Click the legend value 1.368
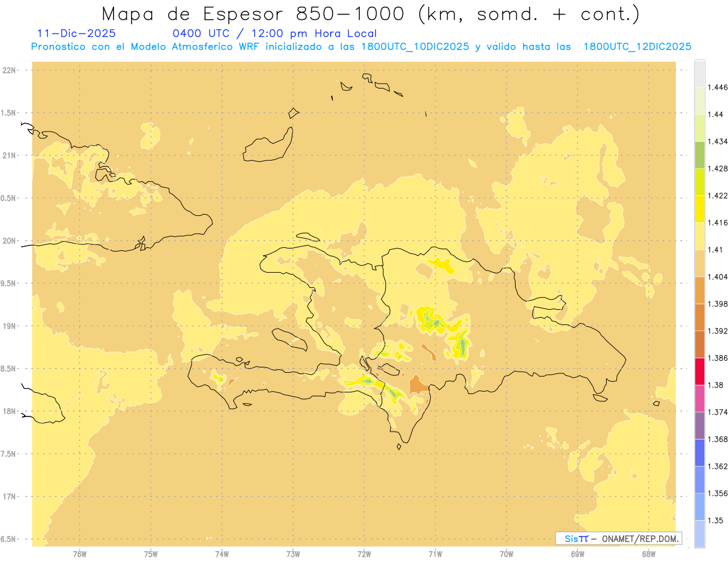The width and height of the screenshot is (728, 562). pos(718,439)
